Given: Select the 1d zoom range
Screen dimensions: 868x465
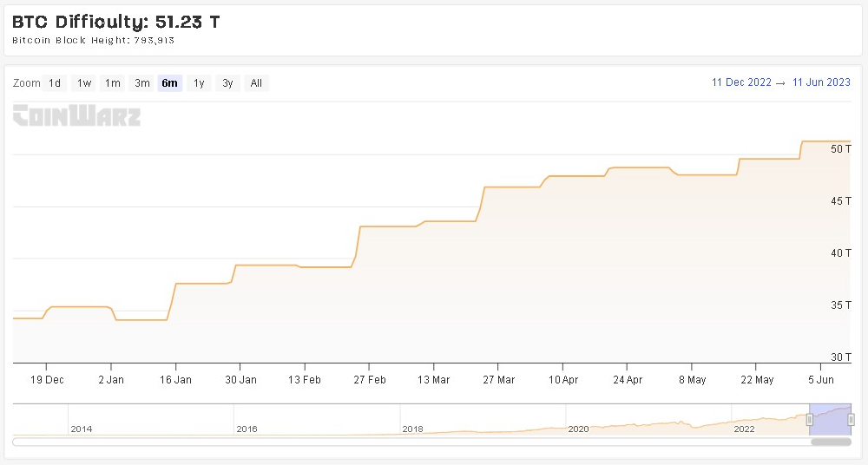Looking at the screenshot, I should click(55, 83).
